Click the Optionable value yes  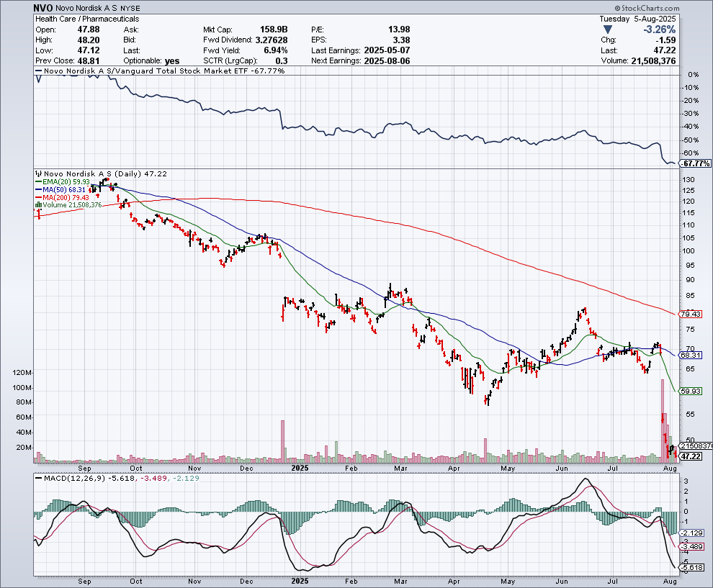click(172, 61)
